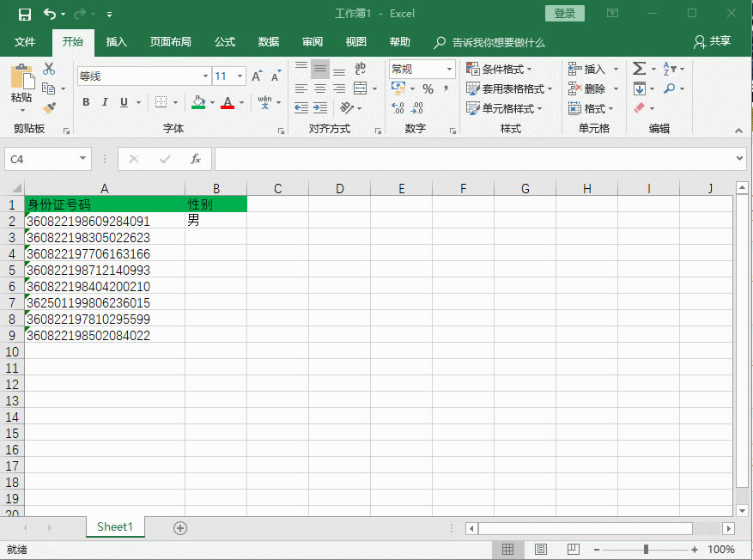Click the increase font size icon

pos(257,76)
